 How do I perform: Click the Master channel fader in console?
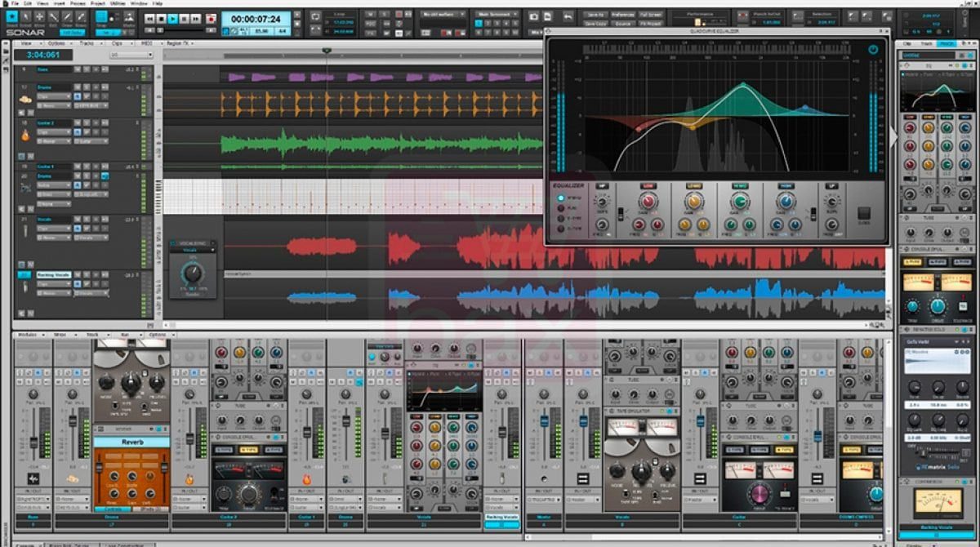(x=545, y=421)
